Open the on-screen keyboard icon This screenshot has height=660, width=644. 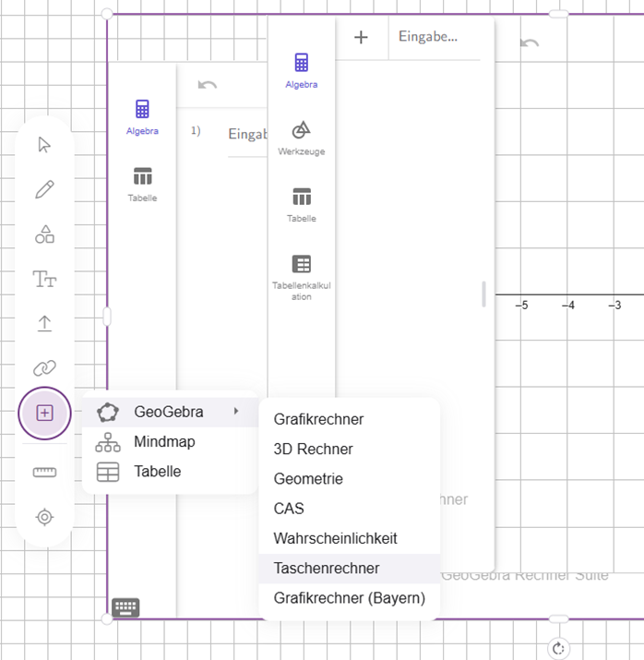coord(125,607)
